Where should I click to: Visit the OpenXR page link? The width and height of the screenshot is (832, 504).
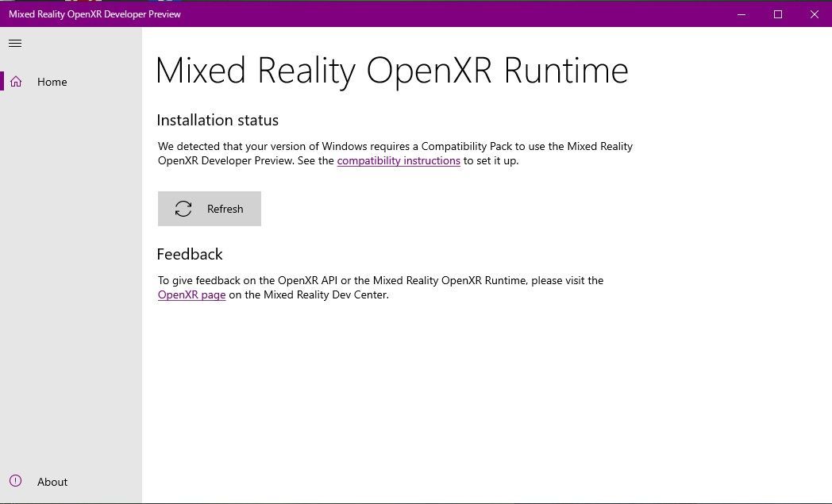[191, 294]
